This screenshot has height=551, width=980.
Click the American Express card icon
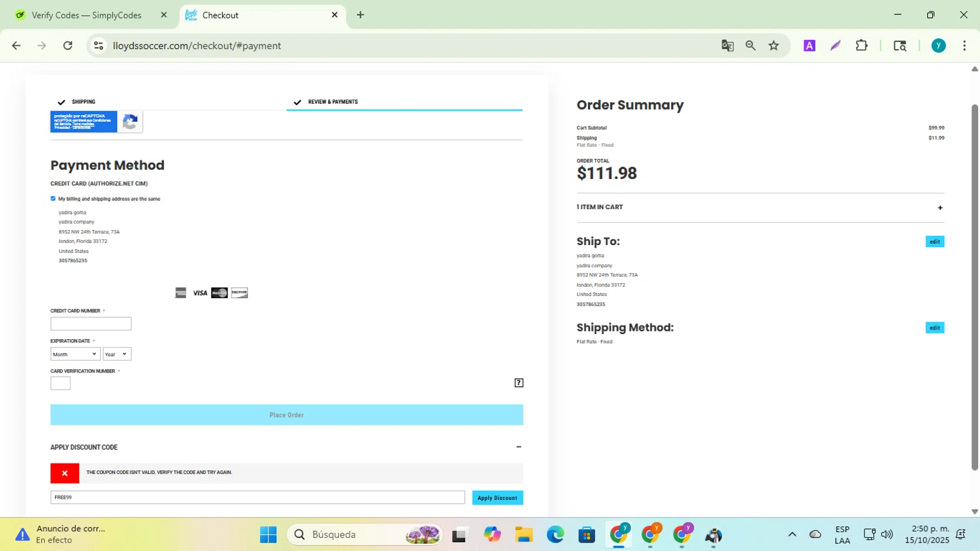click(x=181, y=293)
